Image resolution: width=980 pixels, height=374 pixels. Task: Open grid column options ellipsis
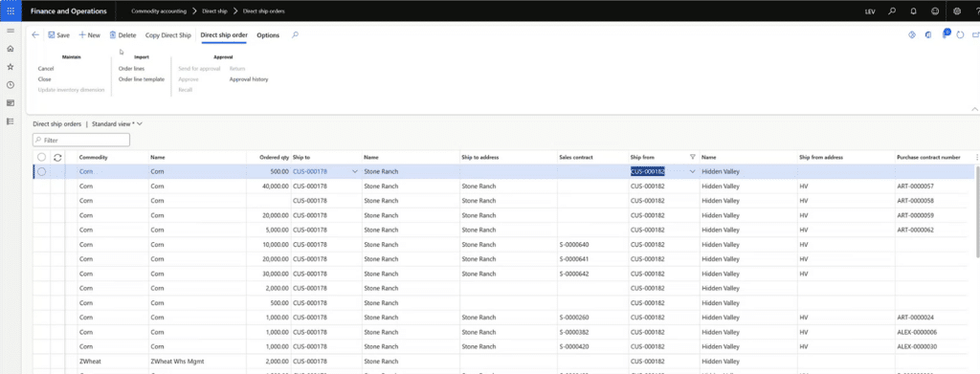pyautogui.click(x=977, y=157)
